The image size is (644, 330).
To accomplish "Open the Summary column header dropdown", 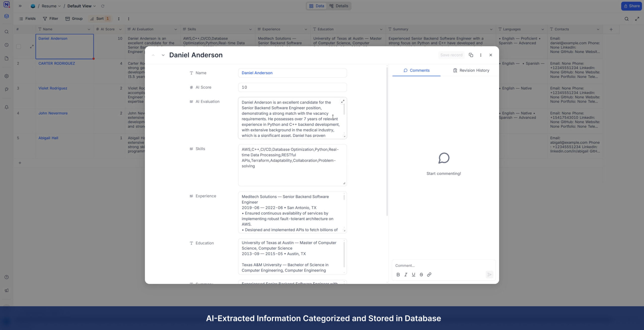I will 491,29.
